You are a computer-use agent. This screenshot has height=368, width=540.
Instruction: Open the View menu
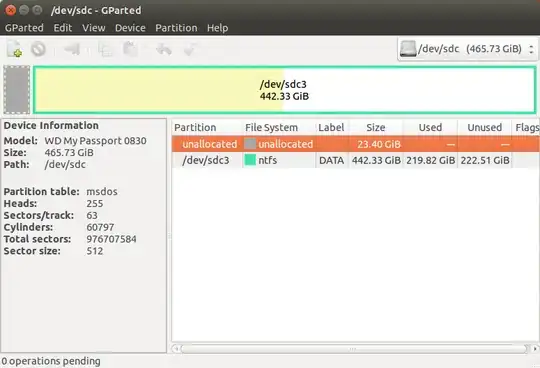click(94, 28)
